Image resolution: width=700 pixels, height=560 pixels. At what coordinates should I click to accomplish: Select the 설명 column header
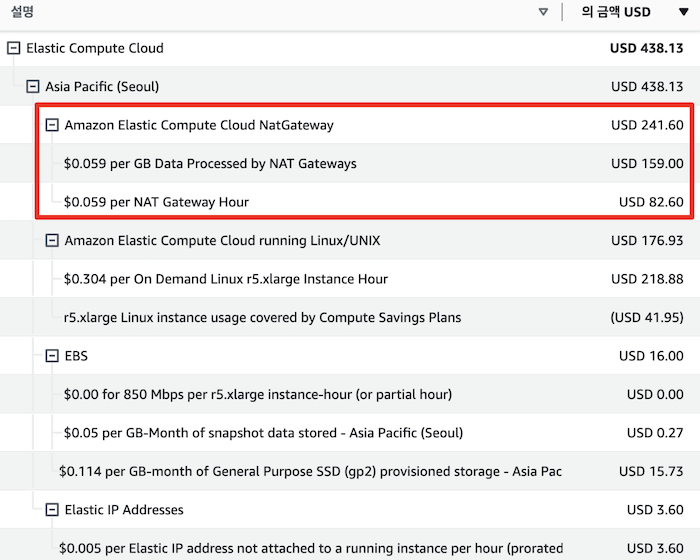click(x=22, y=11)
